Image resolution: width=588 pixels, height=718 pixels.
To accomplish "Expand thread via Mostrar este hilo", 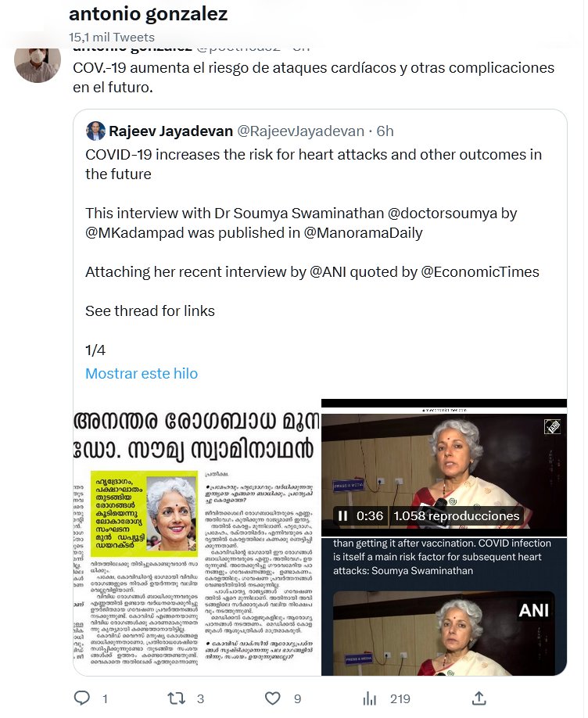I will pos(142,373).
